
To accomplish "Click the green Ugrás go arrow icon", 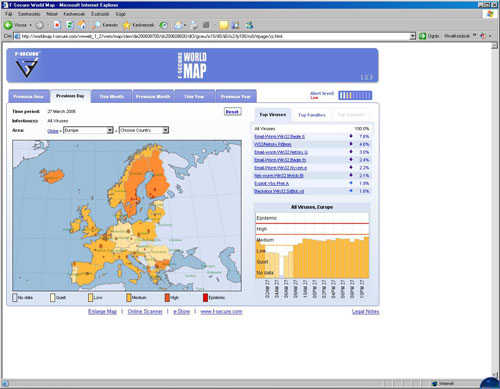I will (x=422, y=36).
